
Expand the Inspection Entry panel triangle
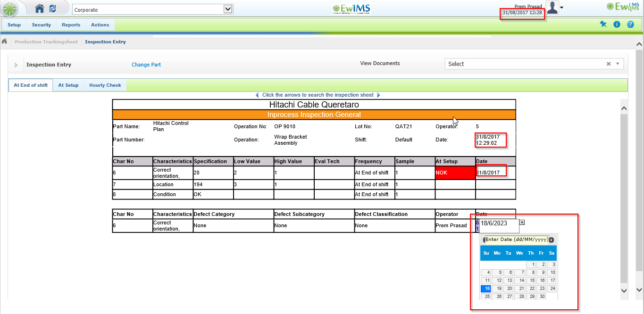point(16,65)
